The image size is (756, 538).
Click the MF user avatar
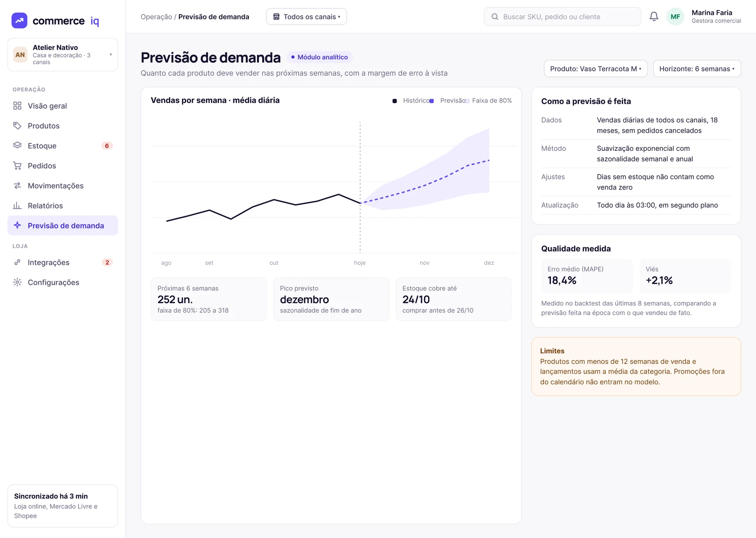675,17
